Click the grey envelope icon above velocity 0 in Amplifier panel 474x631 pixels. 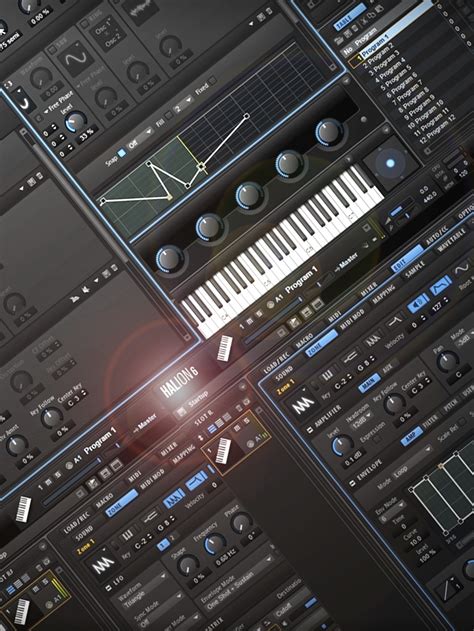click(396, 321)
